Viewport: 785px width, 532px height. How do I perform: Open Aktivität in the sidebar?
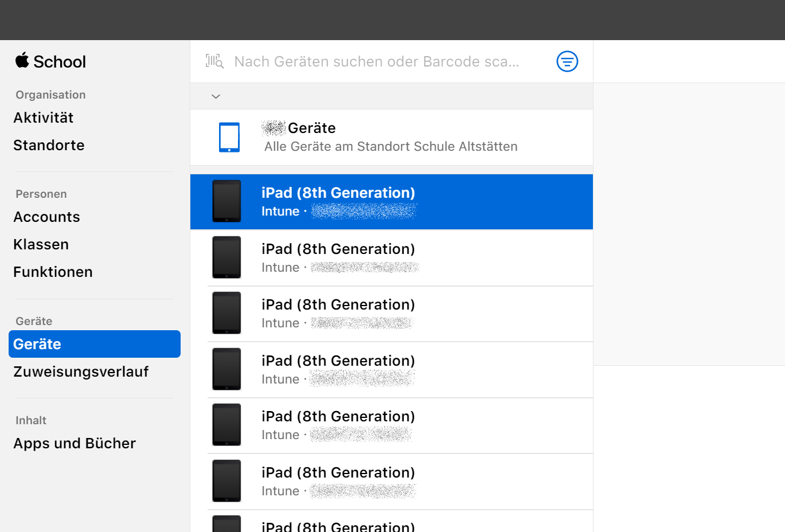(44, 118)
